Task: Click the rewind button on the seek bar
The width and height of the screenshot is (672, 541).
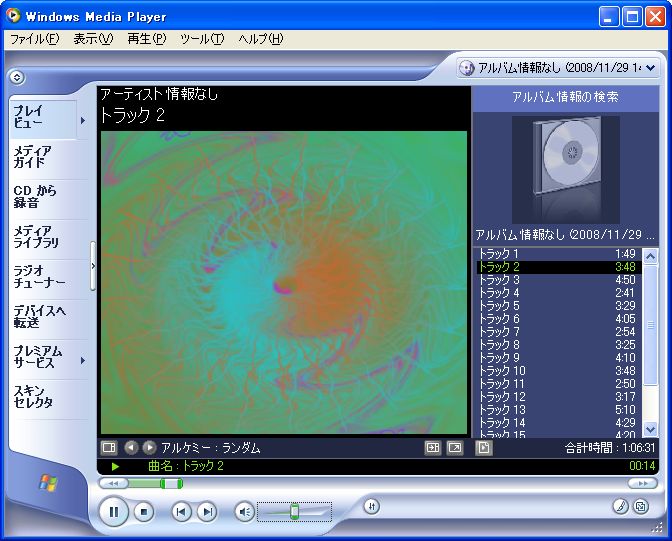Action: [114, 484]
